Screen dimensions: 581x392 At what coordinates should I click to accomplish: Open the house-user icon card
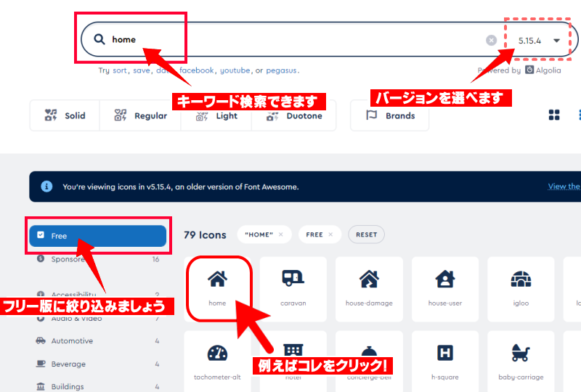[x=445, y=289]
